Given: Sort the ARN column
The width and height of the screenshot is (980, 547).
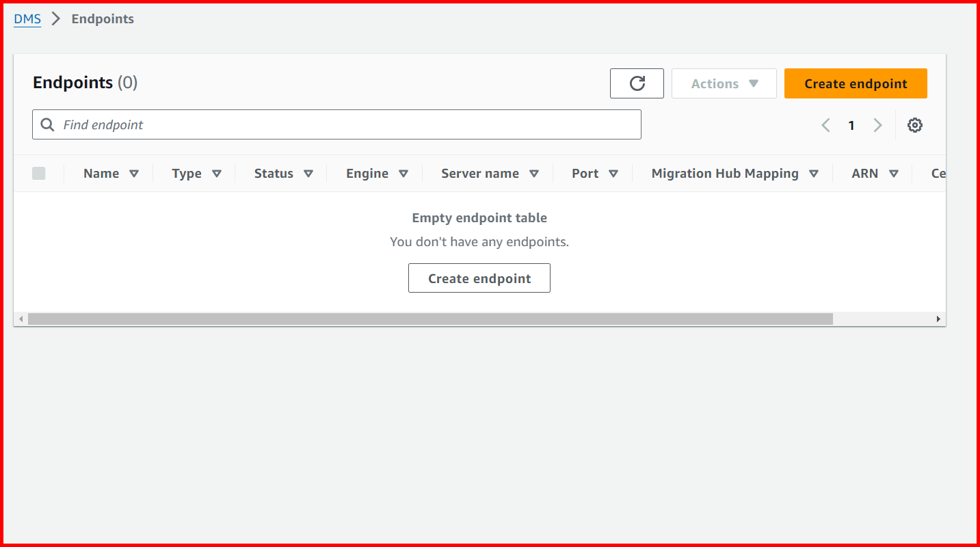Looking at the screenshot, I should tap(894, 173).
